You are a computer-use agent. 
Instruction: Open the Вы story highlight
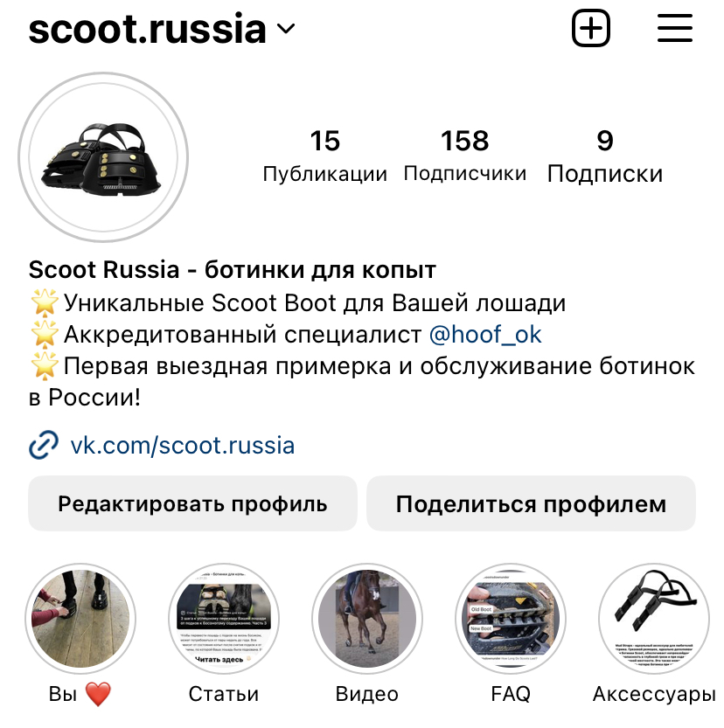click(80, 619)
